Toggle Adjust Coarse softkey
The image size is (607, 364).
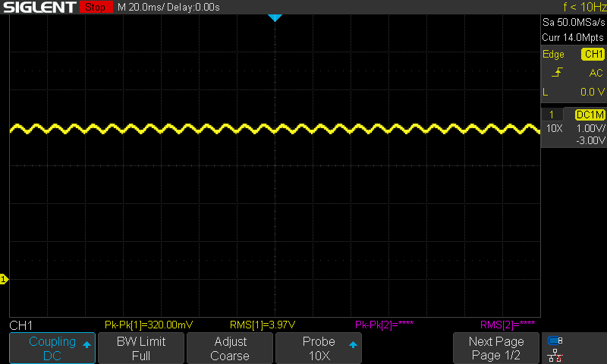click(230, 348)
